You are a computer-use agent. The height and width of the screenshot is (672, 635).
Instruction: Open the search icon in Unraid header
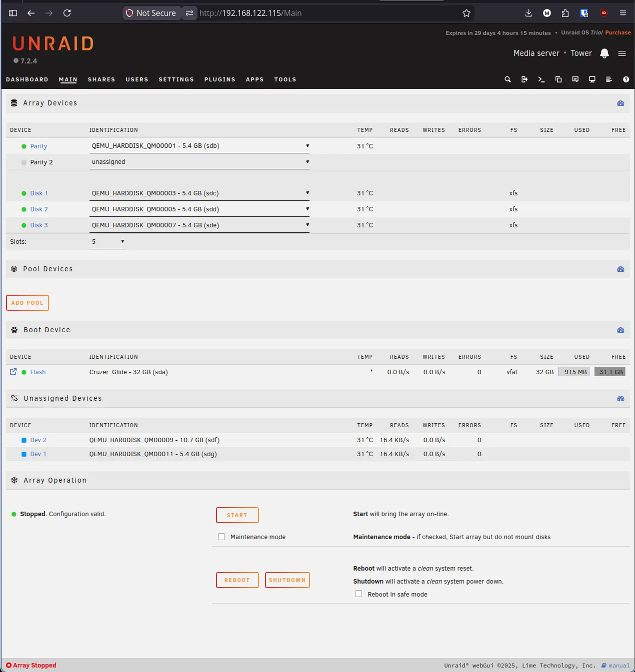click(x=507, y=79)
